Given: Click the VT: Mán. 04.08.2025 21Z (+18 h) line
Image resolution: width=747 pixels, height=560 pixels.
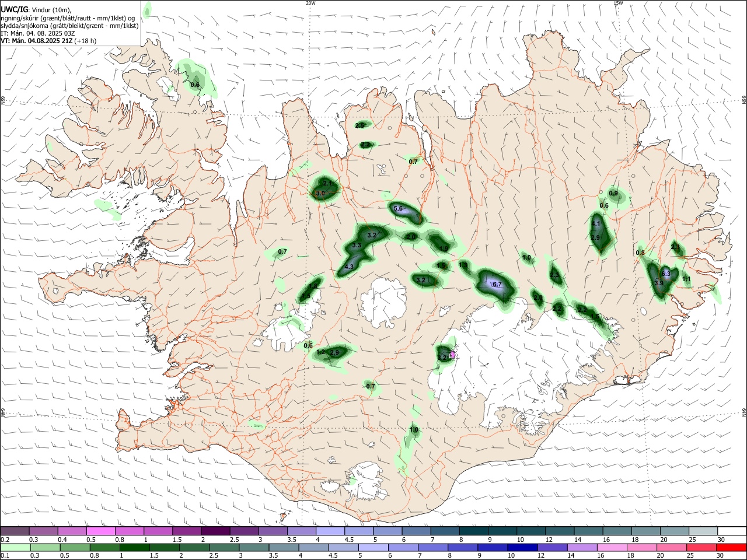Looking at the screenshot, I should click(48, 41).
